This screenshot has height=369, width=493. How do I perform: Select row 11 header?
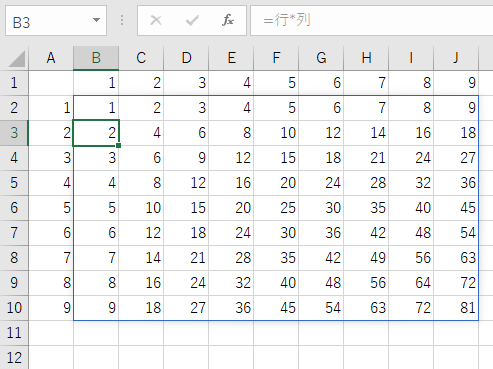14,333
